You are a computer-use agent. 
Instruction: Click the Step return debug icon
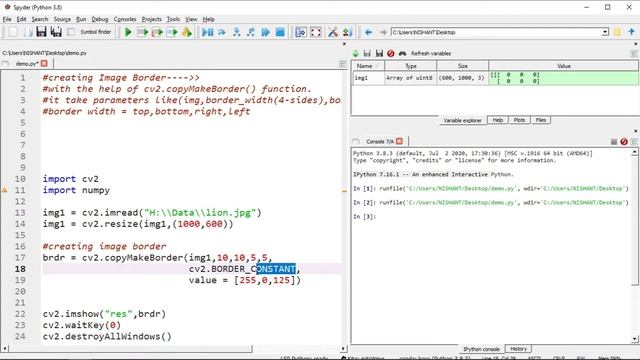pos(251,32)
